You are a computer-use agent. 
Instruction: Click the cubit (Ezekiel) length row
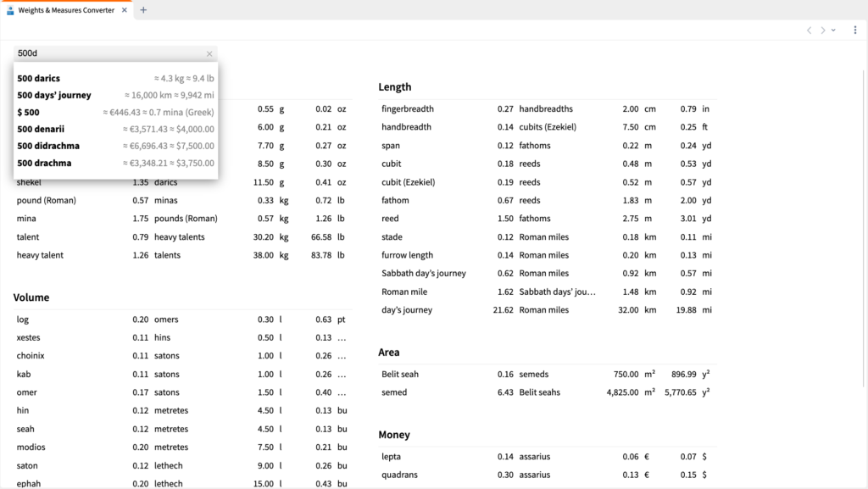pyautogui.click(x=408, y=182)
